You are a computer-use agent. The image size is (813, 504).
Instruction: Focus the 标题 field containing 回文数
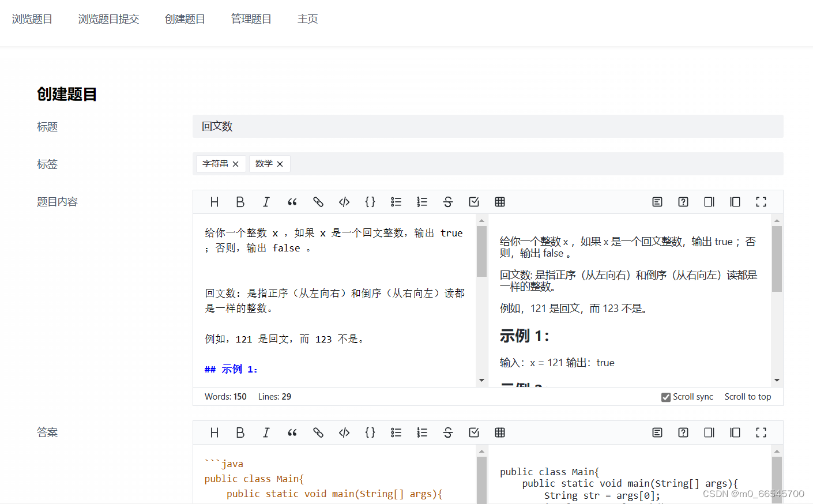488,126
